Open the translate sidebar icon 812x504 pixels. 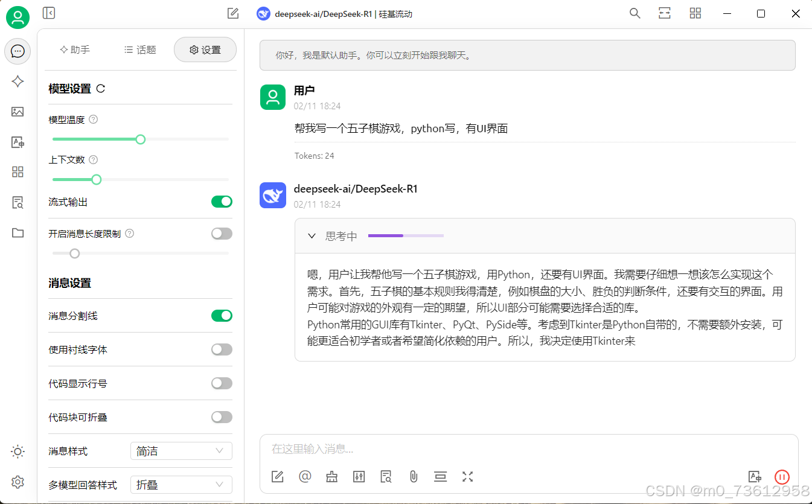coord(18,142)
